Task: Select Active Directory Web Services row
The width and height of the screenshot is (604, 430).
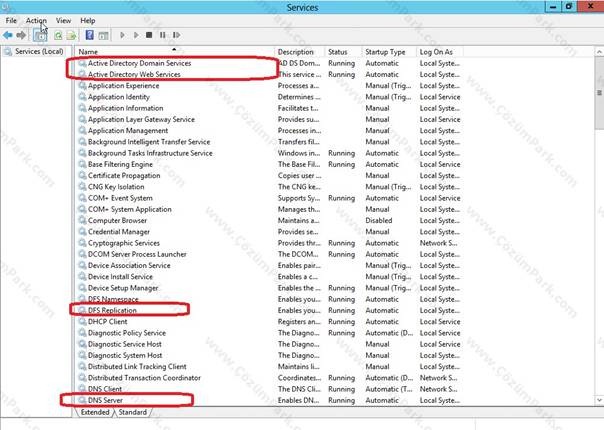Action: point(134,74)
